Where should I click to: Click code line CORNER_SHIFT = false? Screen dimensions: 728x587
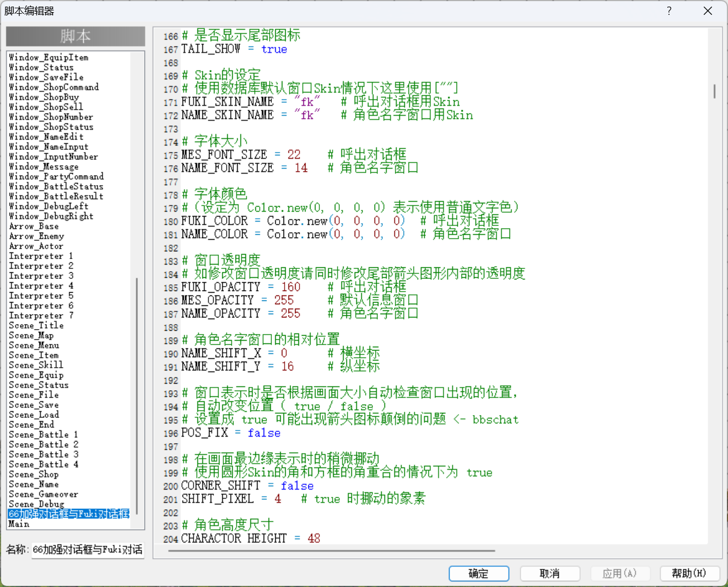pyautogui.click(x=248, y=486)
